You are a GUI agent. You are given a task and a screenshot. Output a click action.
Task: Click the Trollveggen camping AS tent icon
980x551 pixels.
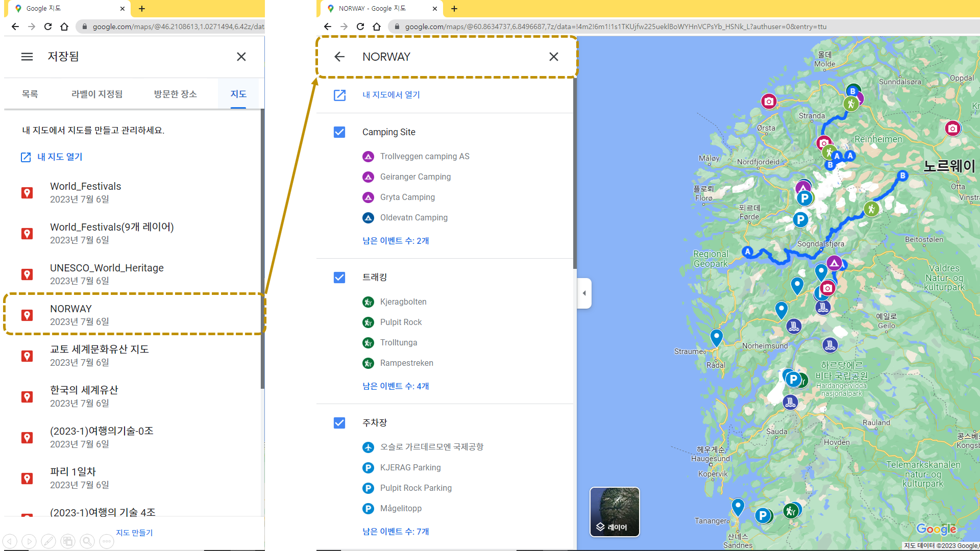pos(368,157)
